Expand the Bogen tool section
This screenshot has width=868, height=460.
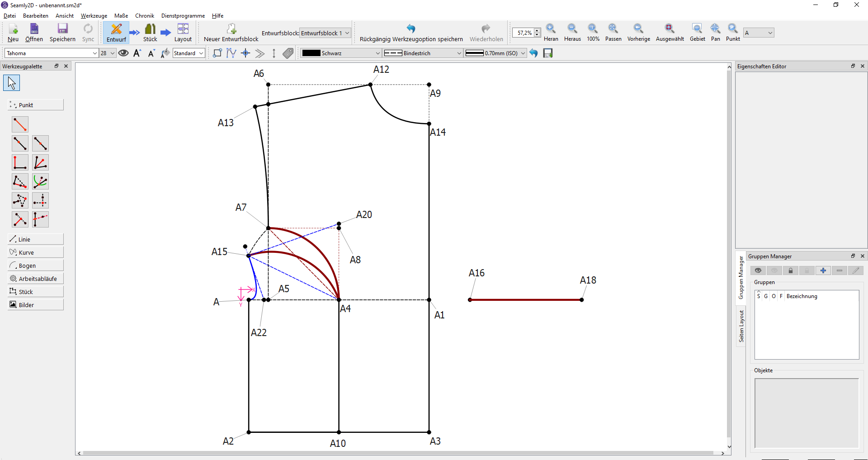pos(36,266)
